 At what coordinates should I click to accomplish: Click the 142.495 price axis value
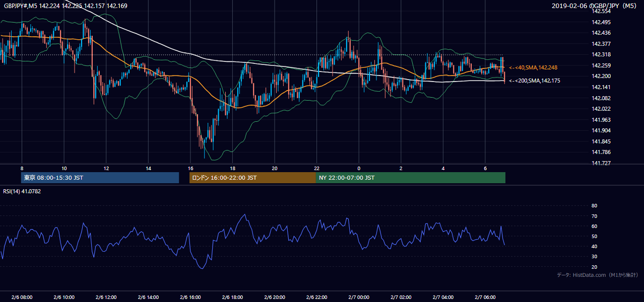[x=601, y=22]
